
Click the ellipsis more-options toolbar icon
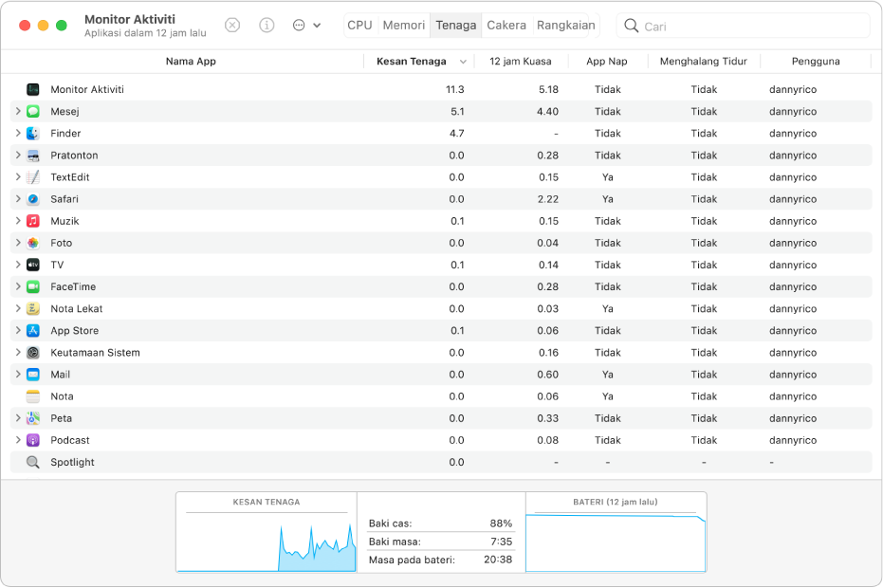(299, 26)
